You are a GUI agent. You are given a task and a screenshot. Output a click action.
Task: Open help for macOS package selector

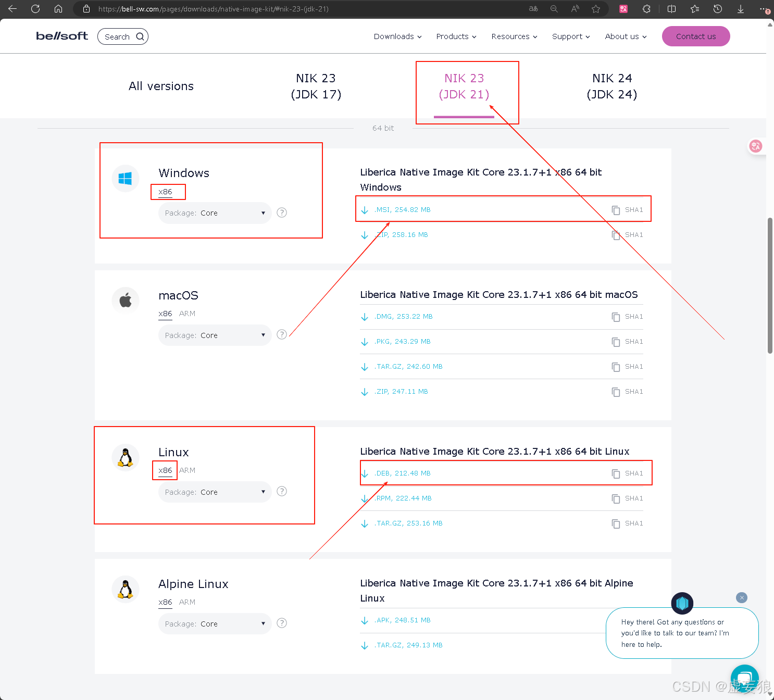coord(282,334)
